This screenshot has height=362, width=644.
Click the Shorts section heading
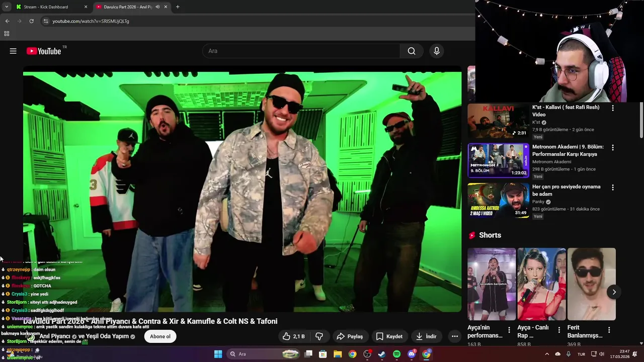[x=490, y=235]
